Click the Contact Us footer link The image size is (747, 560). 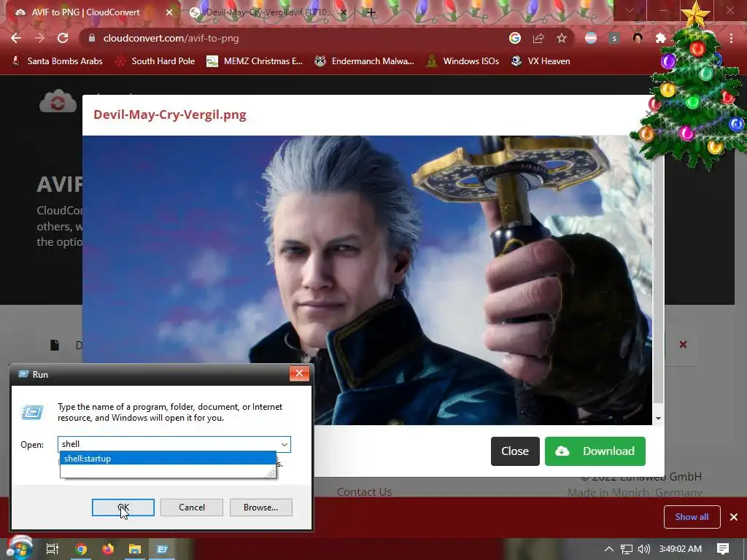[364, 492]
